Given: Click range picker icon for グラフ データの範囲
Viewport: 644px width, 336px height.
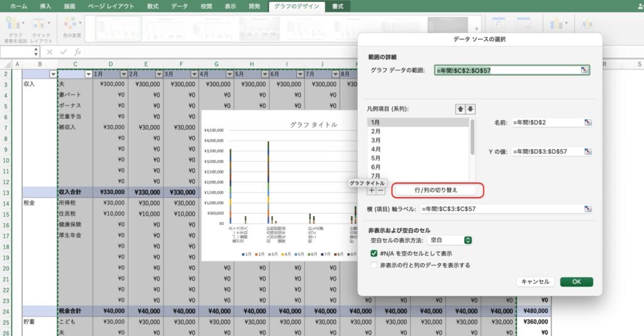Looking at the screenshot, I should pos(586,70).
